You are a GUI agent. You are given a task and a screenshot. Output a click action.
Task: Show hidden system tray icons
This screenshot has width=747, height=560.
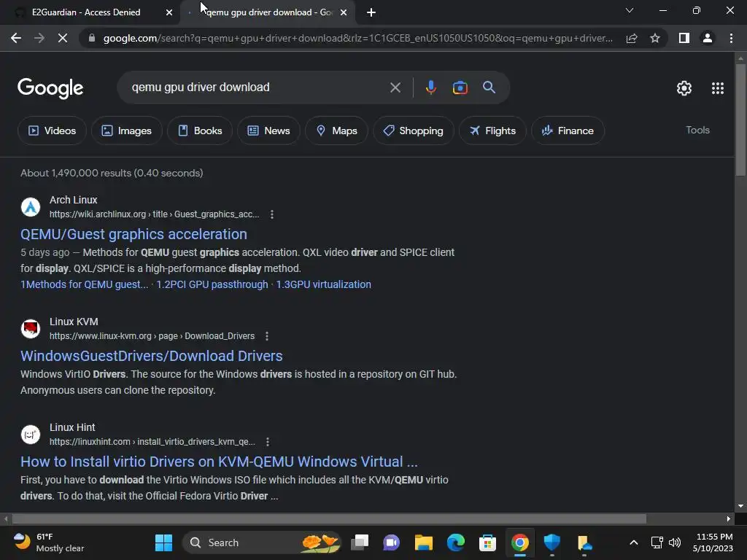(x=634, y=542)
